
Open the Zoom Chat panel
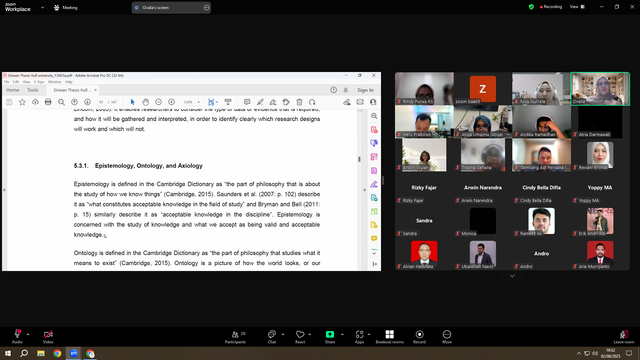tap(272, 336)
